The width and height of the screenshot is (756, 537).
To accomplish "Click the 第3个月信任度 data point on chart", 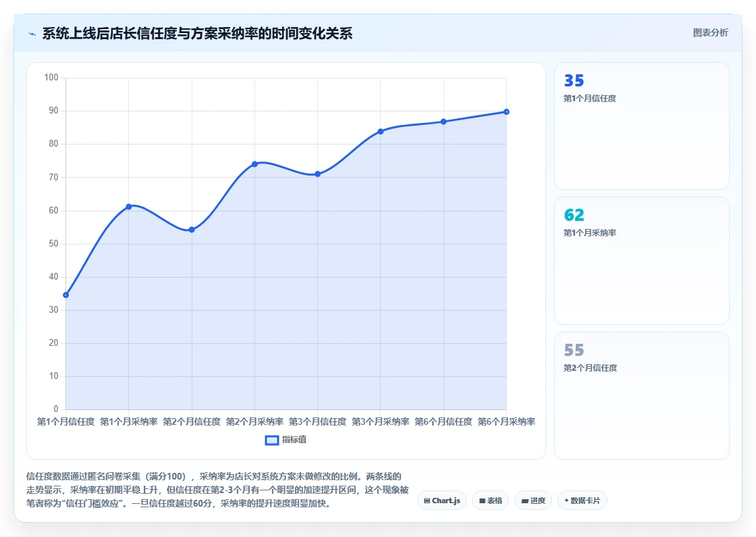I will 318,174.
